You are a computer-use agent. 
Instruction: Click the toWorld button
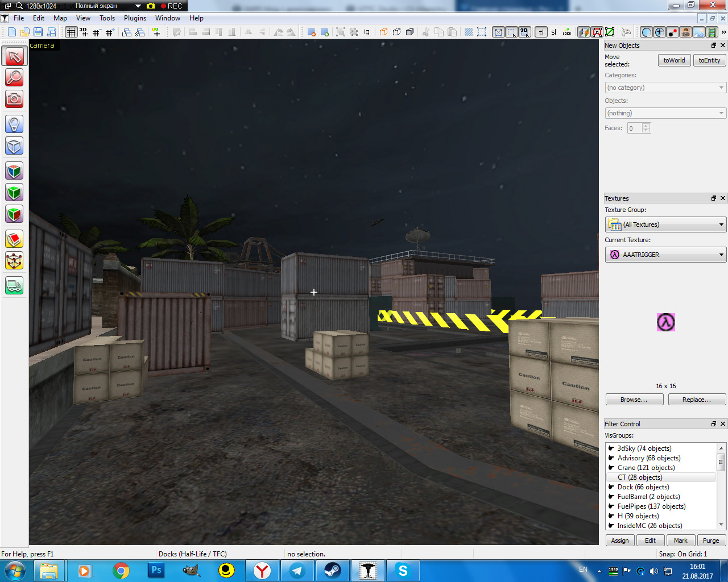click(674, 60)
